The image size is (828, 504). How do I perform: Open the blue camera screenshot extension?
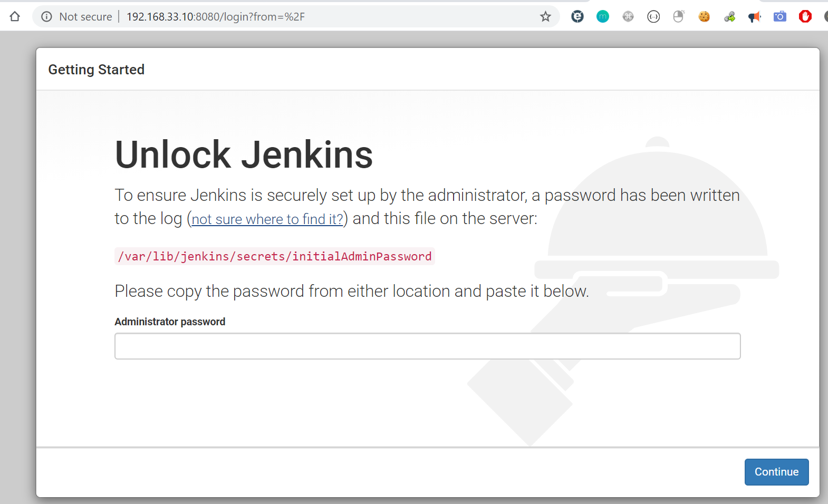tap(780, 17)
